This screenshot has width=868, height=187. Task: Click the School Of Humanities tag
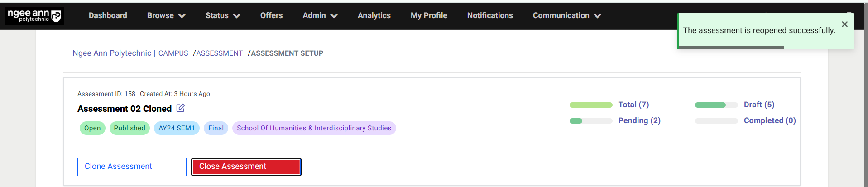coord(314,128)
